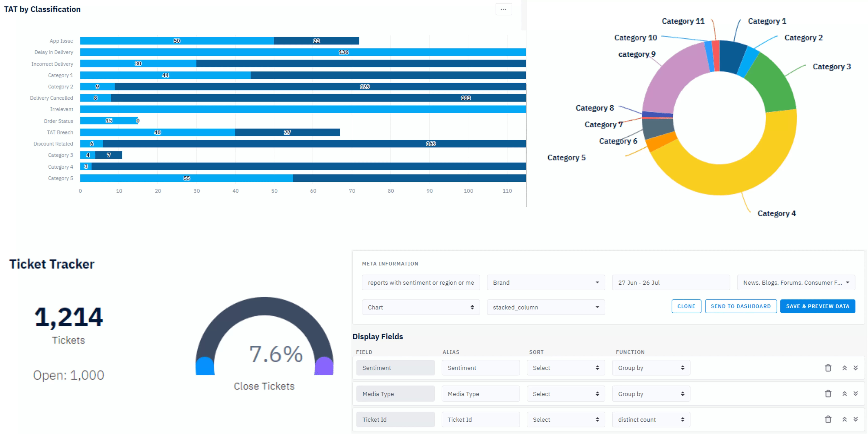Open the Group by dropdown for Media Type
868x434 pixels.
(650, 394)
